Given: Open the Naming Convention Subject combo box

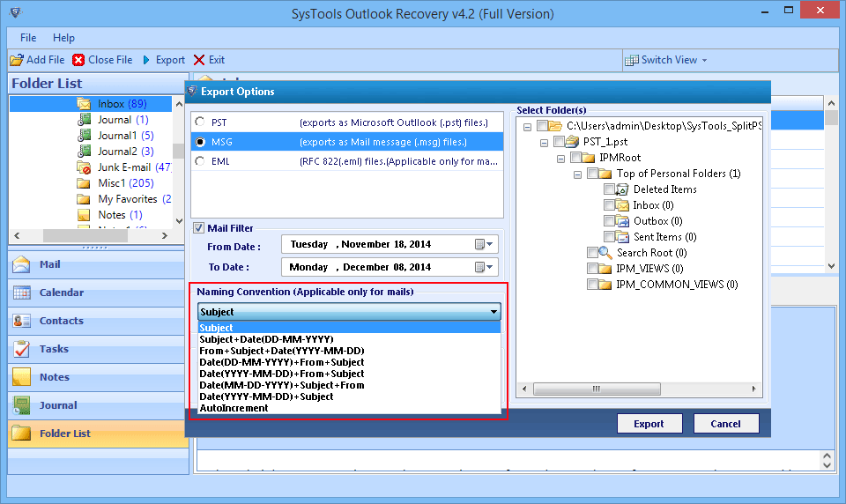Looking at the screenshot, I should pyautogui.click(x=349, y=312).
